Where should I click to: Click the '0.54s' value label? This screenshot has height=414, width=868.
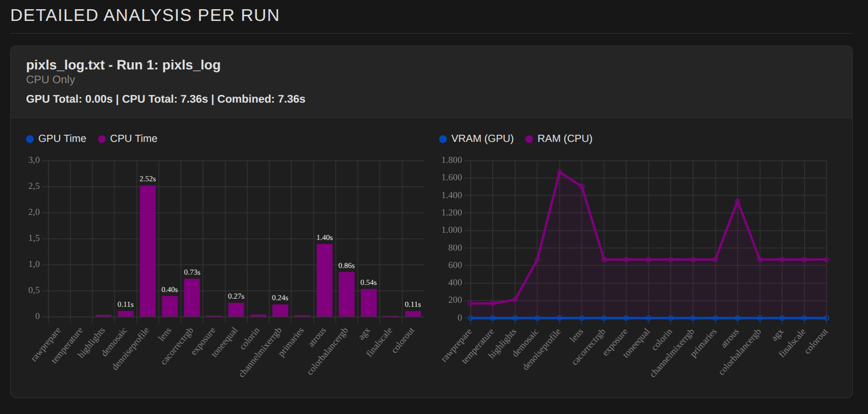pos(369,283)
